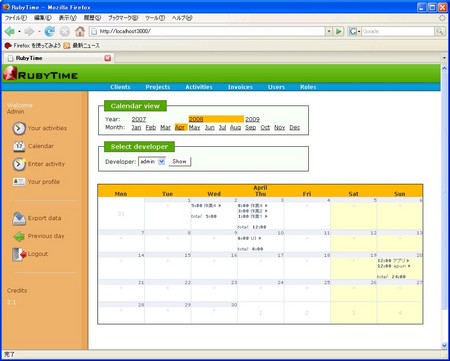Switch to month May

(x=194, y=127)
